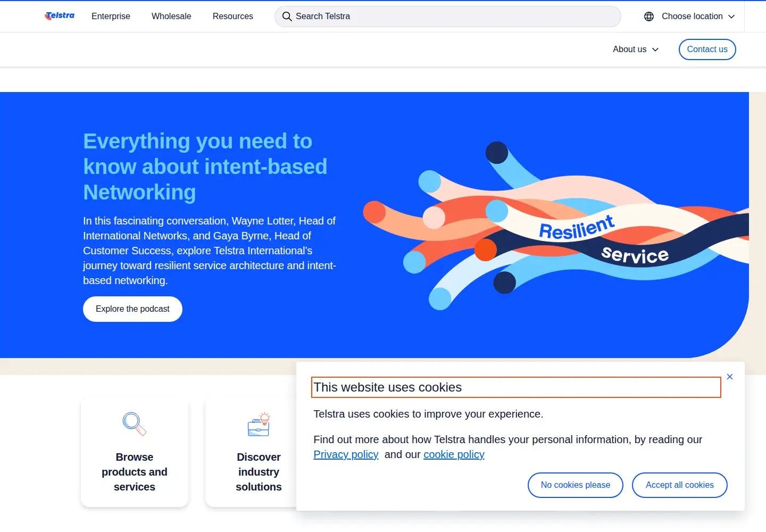Click 'This website uses cookies' heading
The width and height of the screenshot is (766, 532).
click(516, 387)
